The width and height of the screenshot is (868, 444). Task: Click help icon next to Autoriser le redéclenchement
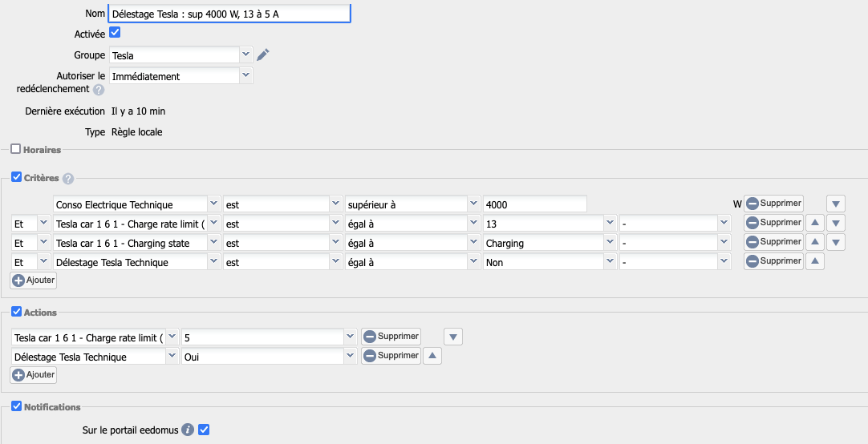pos(99,90)
